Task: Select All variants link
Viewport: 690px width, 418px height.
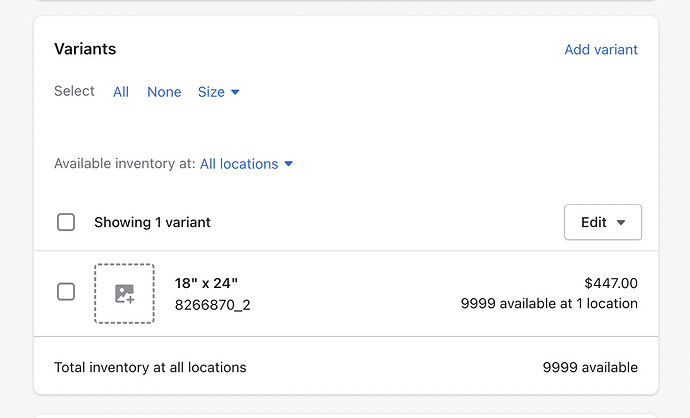Action: pos(121,92)
